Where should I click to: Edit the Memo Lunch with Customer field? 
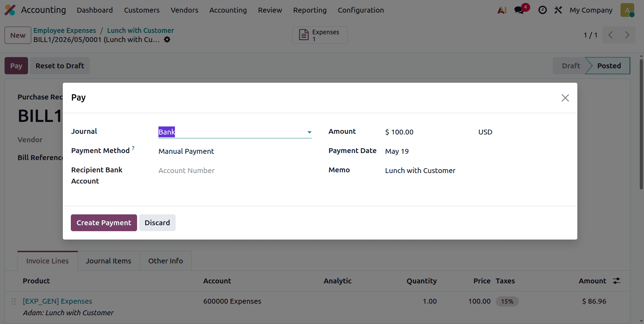(477, 171)
